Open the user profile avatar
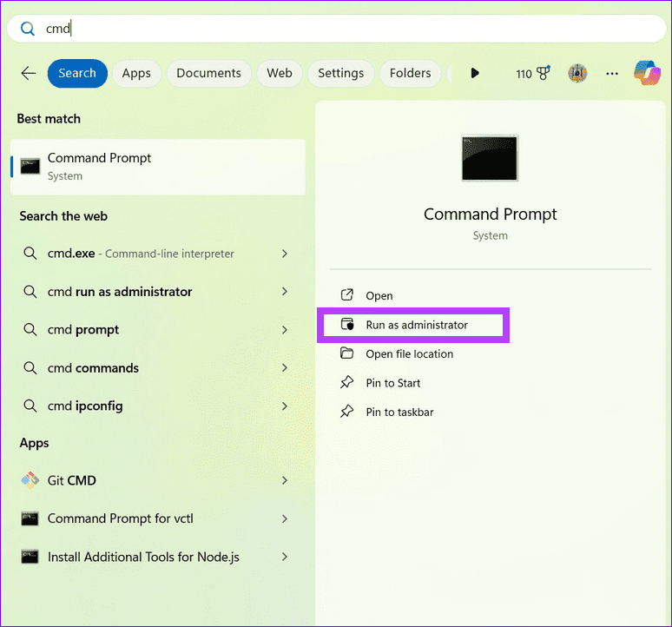 [x=577, y=74]
